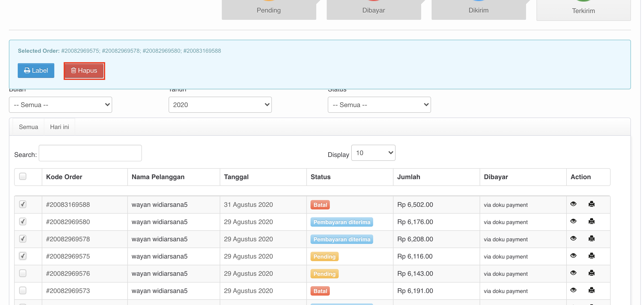Viewport: 644px width, 305px height.
Task: Uncheck the checkbox for order #20082969575
Action: click(23, 256)
